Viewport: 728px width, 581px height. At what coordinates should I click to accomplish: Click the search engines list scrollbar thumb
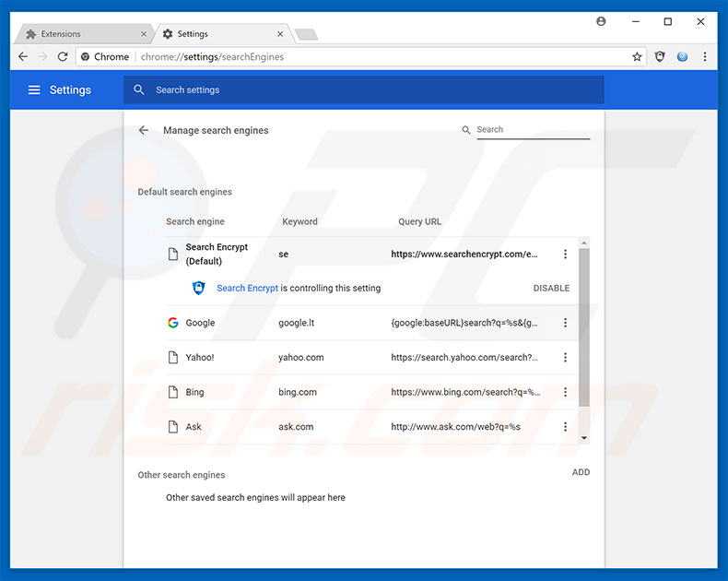(x=584, y=327)
